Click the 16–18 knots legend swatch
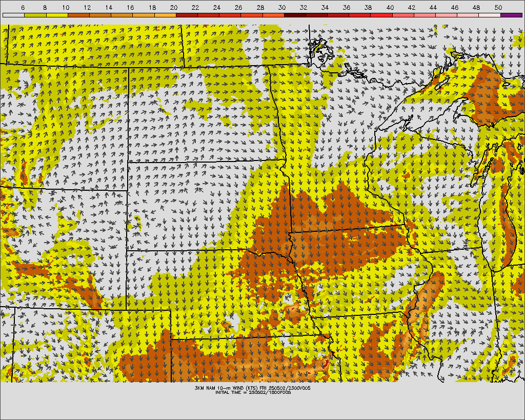This screenshot has height=420, width=525. coord(144,15)
